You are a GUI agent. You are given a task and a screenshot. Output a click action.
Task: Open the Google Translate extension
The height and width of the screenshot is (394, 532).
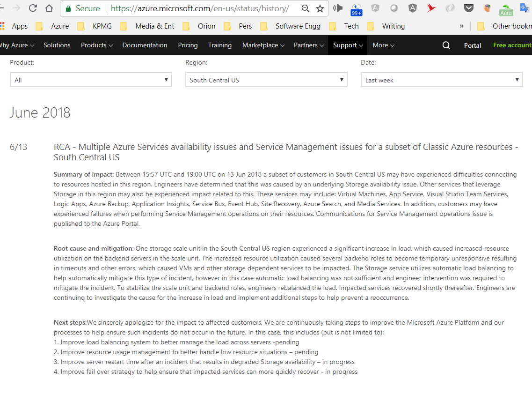click(x=525, y=8)
